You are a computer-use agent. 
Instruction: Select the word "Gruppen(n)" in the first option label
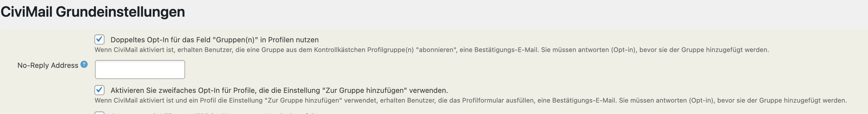(x=235, y=40)
